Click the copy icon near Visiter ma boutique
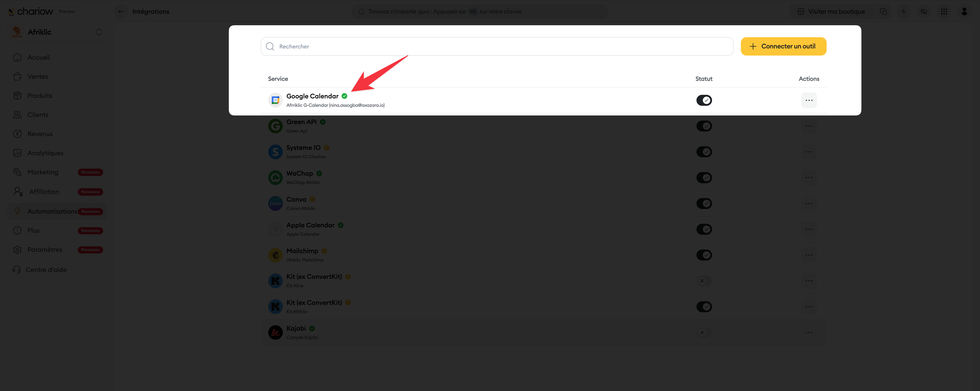Image resolution: width=980 pixels, height=391 pixels. tap(883, 11)
